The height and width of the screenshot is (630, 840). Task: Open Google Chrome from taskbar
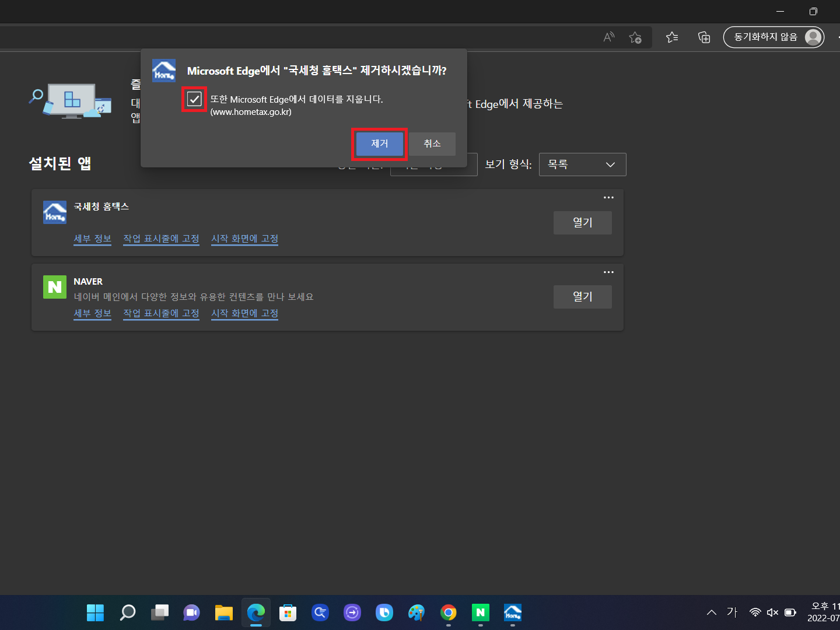(x=448, y=612)
